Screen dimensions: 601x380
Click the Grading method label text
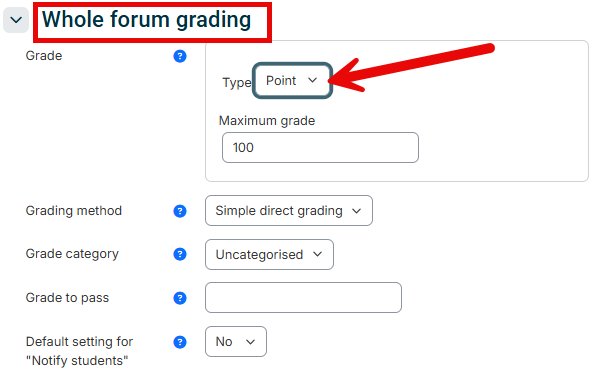74,211
